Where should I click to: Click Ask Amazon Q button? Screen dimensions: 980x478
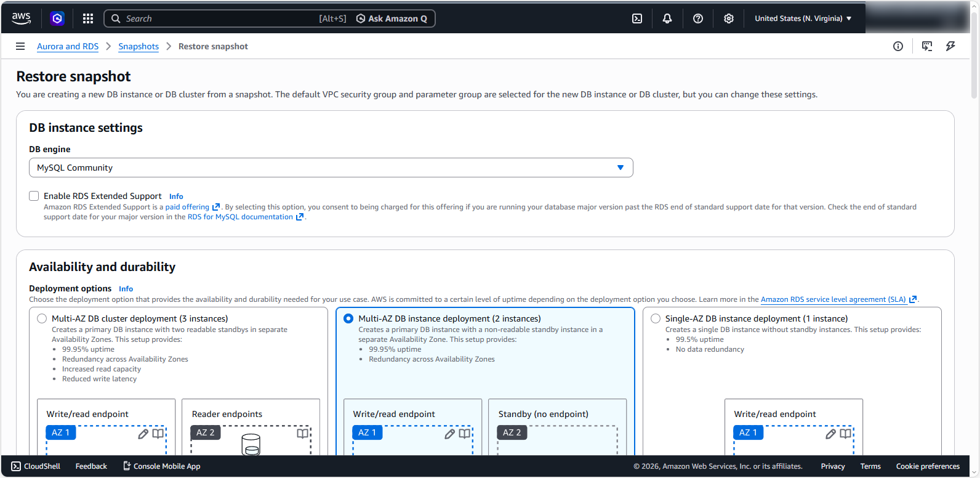tap(392, 18)
